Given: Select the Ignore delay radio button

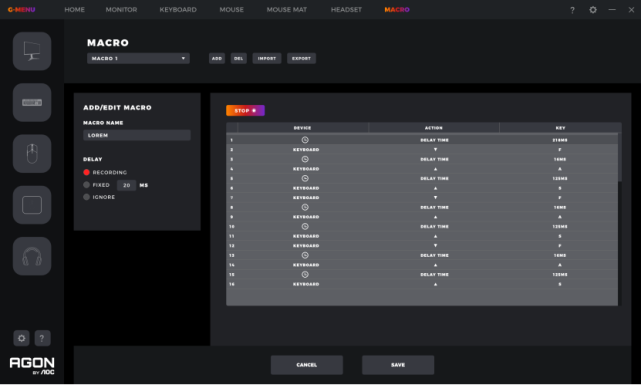Looking at the screenshot, I should 86,197.
